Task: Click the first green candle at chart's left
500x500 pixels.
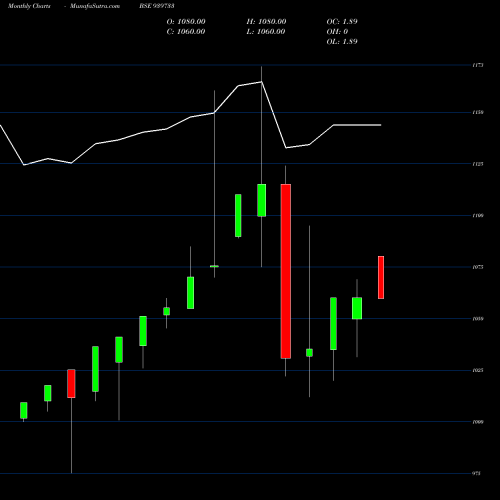Action: pos(24,410)
